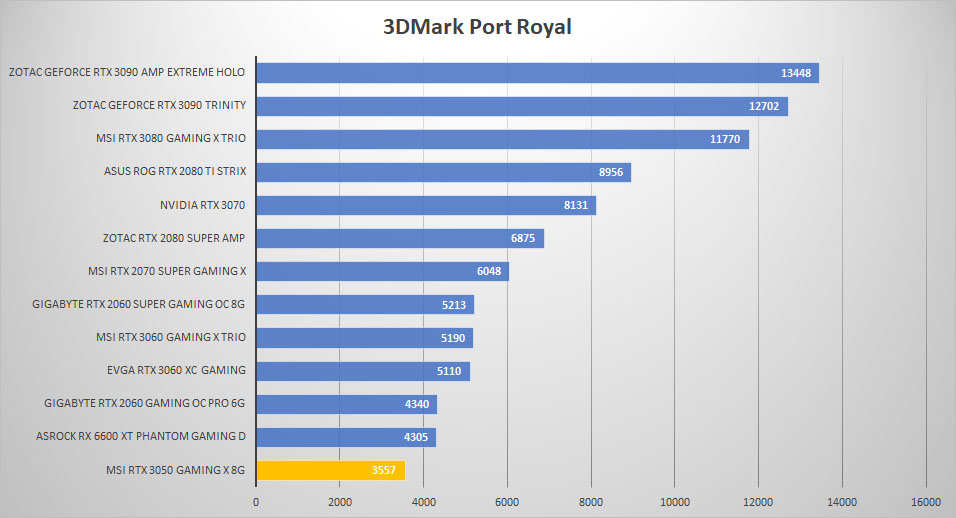Select the MSI RTX 3050 GAMING X 8G label

(x=176, y=470)
